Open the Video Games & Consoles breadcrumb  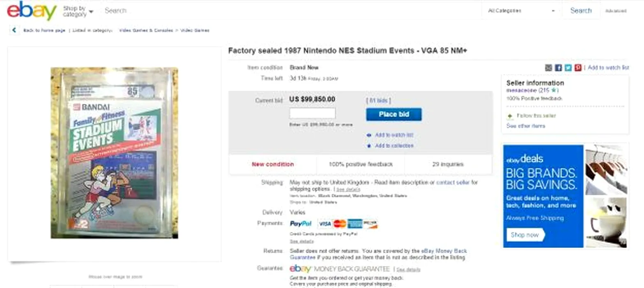point(146,30)
